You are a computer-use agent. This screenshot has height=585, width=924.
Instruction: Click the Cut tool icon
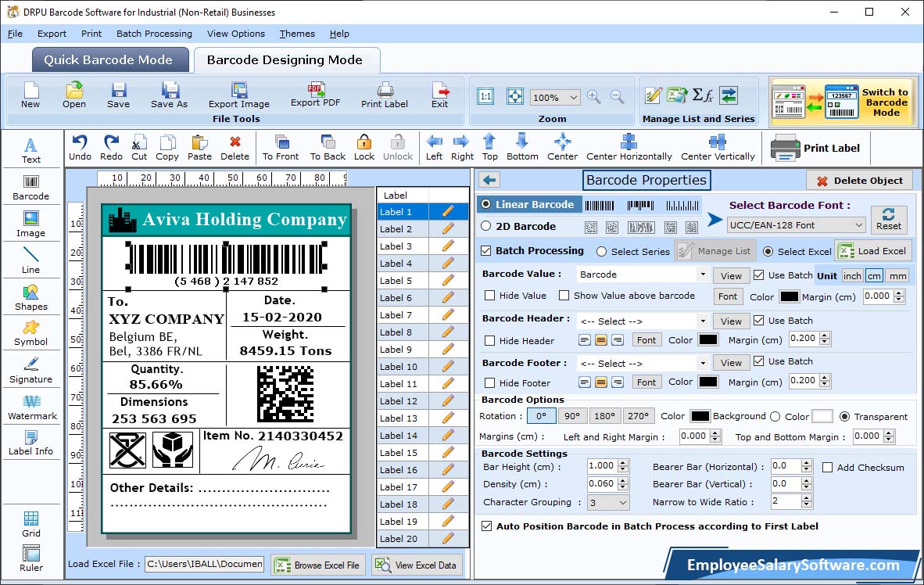click(x=139, y=142)
